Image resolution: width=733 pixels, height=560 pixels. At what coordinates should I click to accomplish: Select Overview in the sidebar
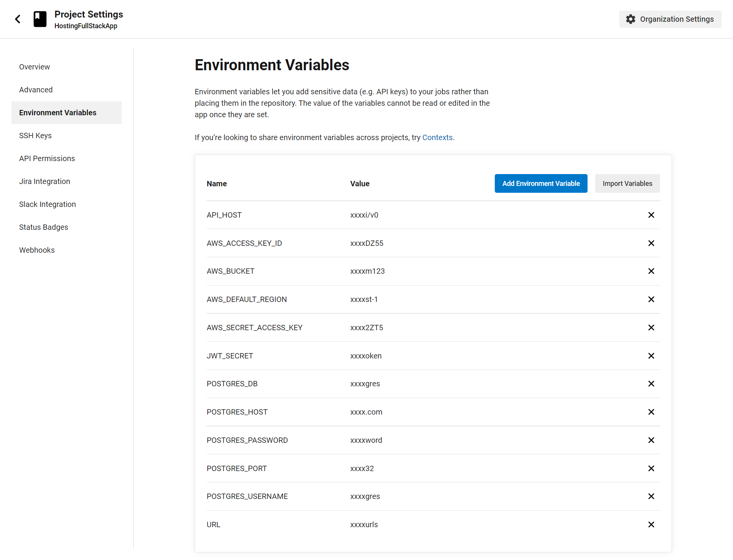pyautogui.click(x=34, y=67)
